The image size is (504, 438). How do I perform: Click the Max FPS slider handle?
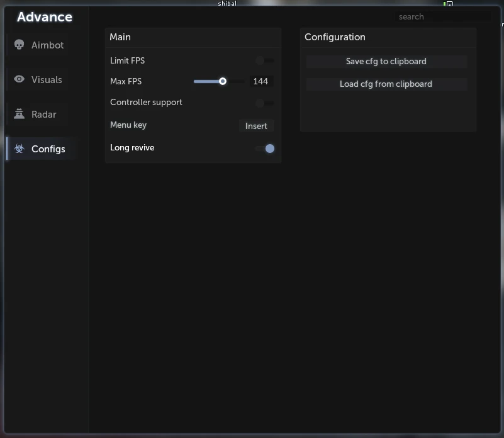pos(223,81)
